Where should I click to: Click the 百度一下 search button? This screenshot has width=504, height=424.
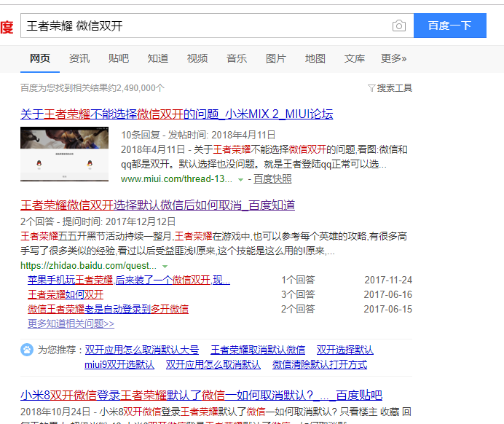point(450,25)
